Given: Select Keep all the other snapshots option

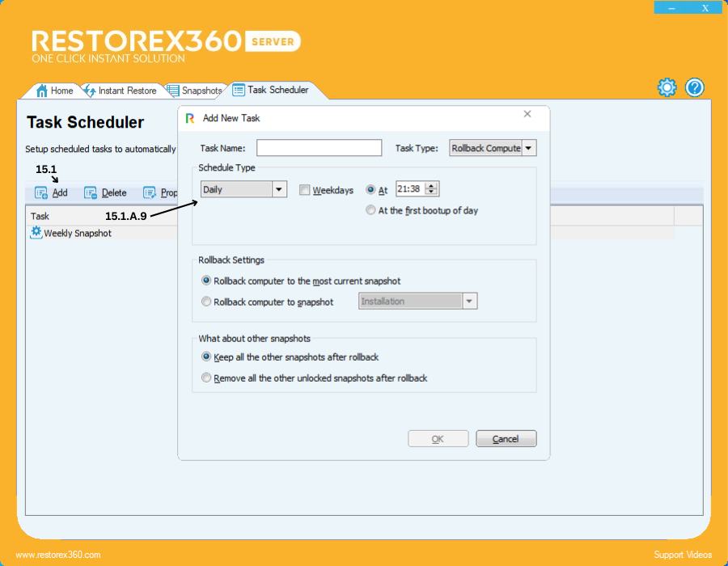Looking at the screenshot, I should (206, 357).
